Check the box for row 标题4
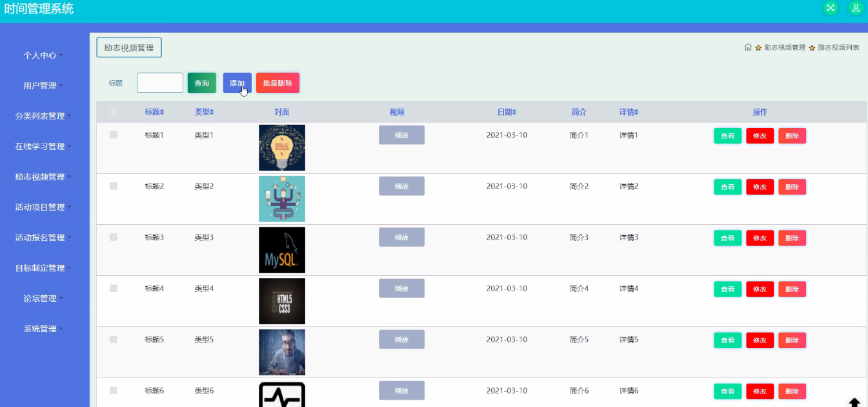 [x=114, y=288]
